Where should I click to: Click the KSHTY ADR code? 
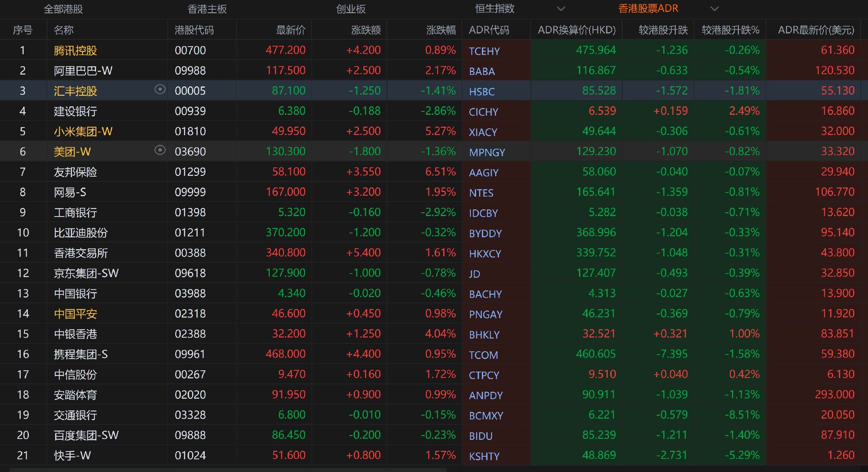484,456
